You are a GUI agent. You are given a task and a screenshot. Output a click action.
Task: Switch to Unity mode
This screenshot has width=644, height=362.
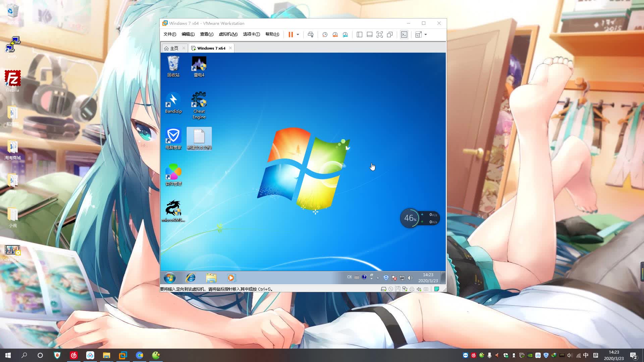[x=390, y=35]
